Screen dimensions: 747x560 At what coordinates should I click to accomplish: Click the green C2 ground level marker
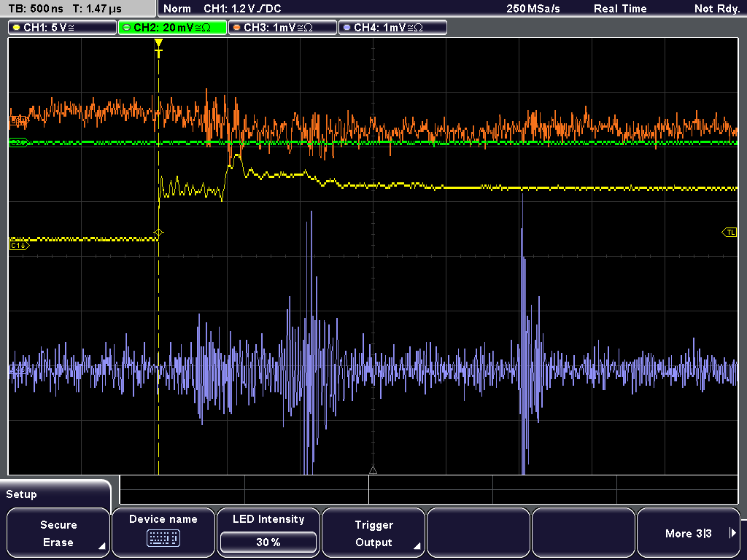(19, 142)
